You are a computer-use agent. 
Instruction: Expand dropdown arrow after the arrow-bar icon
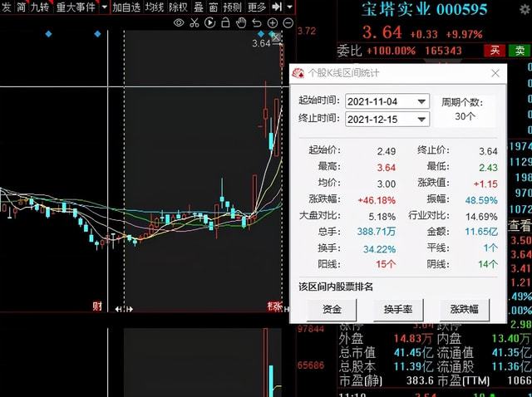(x=289, y=7)
